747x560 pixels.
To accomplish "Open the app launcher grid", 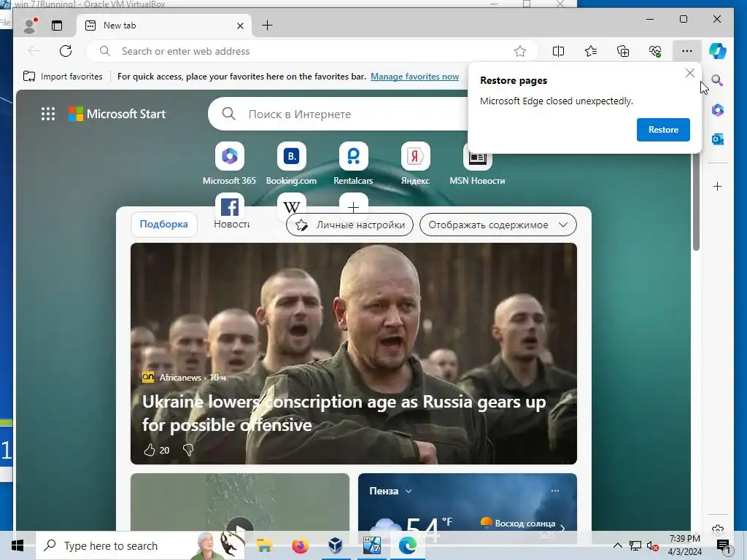I will pyautogui.click(x=48, y=114).
